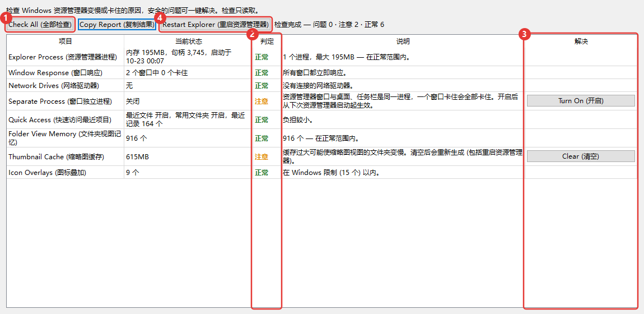Clear (清空) the thumbnail cache
This screenshot has height=314, width=644.
[x=581, y=156]
